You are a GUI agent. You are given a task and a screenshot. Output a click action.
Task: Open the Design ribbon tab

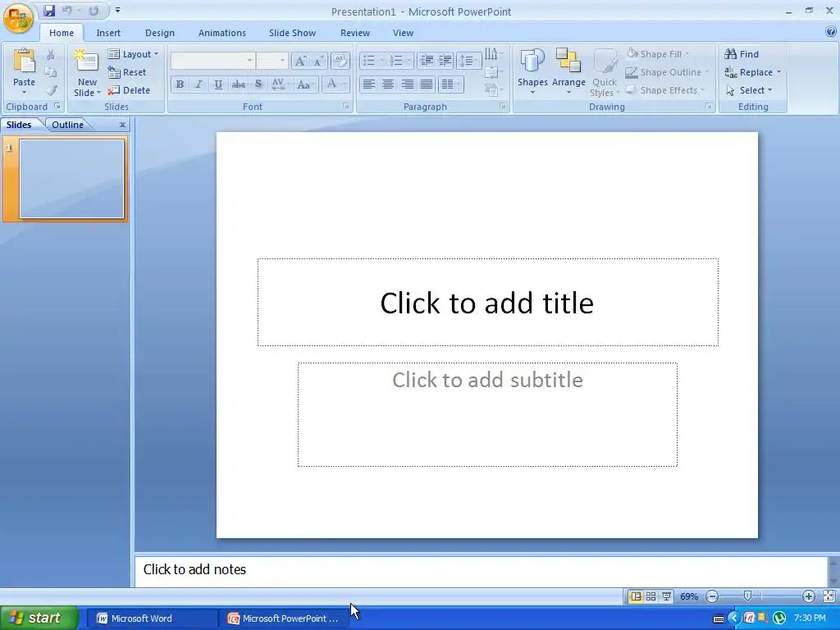click(x=160, y=33)
